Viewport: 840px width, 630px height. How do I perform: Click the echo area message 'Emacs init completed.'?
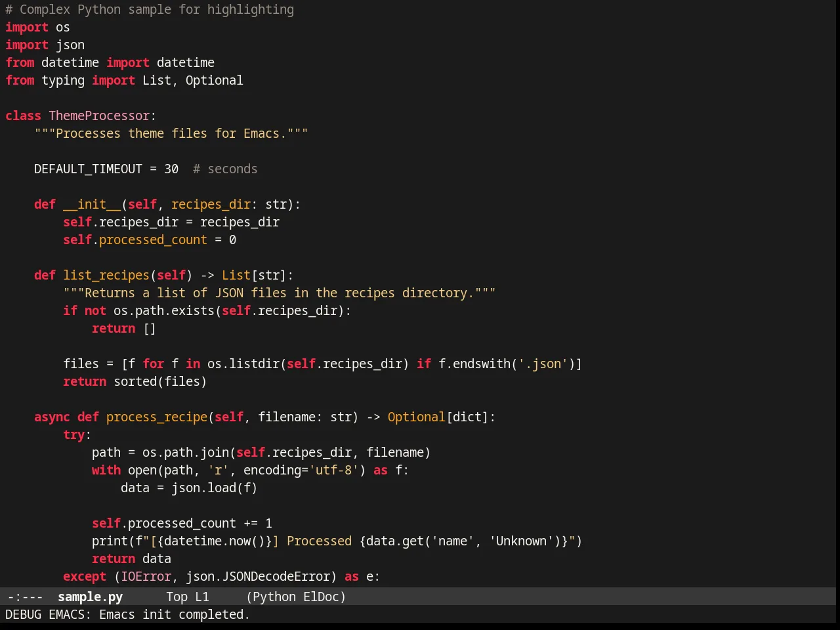tap(175, 614)
